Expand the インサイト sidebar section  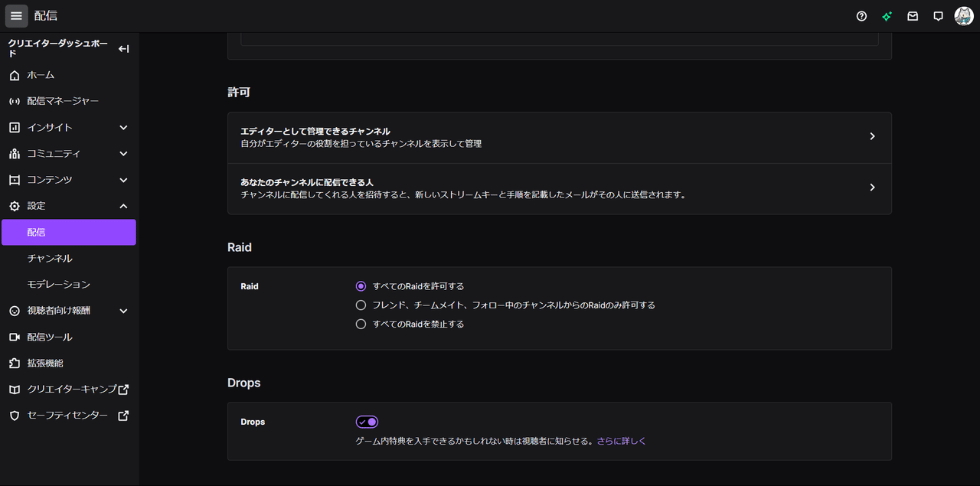coord(123,127)
